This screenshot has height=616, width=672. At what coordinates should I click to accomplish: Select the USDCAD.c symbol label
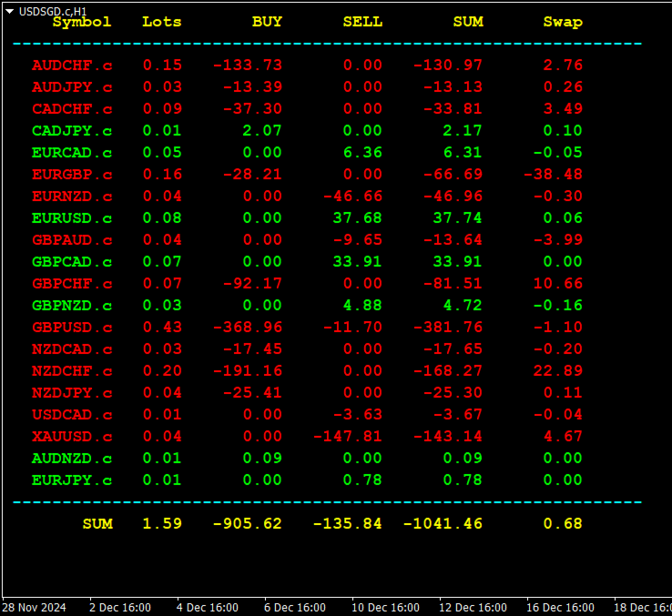click(x=72, y=415)
